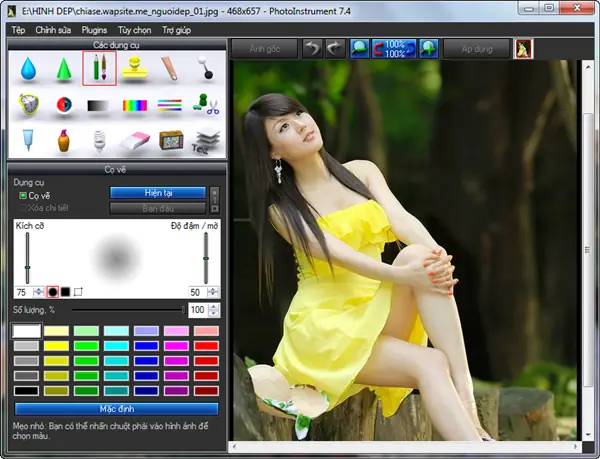This screenshot has height=459, width=600.
Task: Open the Plugins menu
Action: (94, 30)
